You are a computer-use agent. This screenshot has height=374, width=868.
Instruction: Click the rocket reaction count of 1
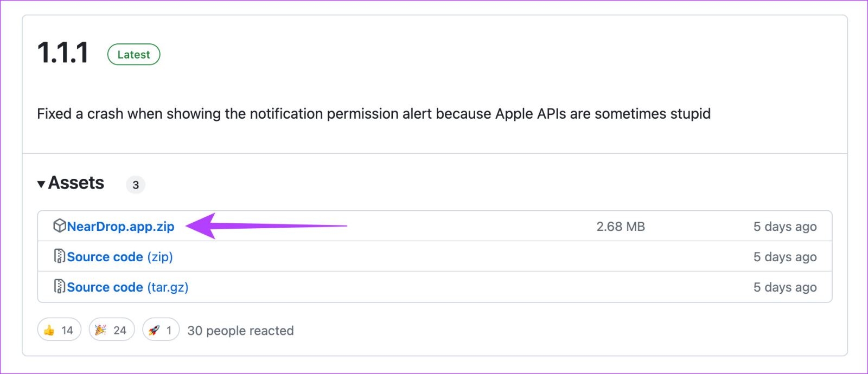point(169,330)
